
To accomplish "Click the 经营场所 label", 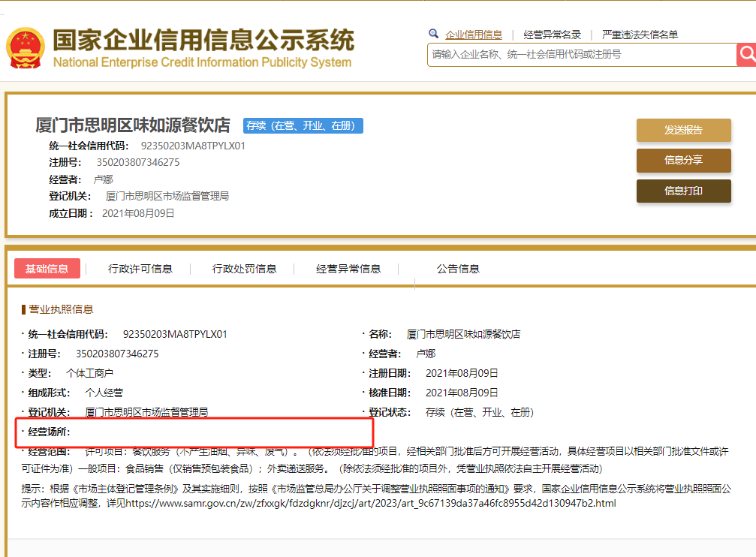I will [49, 432].
